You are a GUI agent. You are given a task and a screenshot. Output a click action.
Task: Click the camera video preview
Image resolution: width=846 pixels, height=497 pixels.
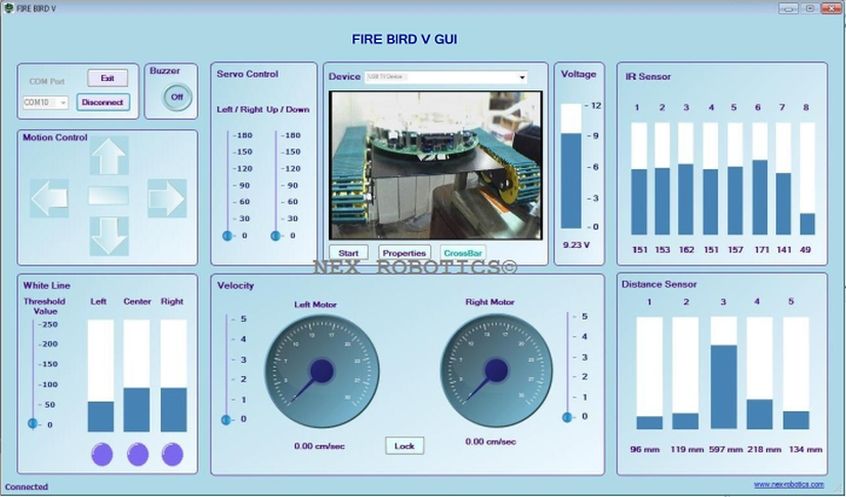(x=435, y=165)
